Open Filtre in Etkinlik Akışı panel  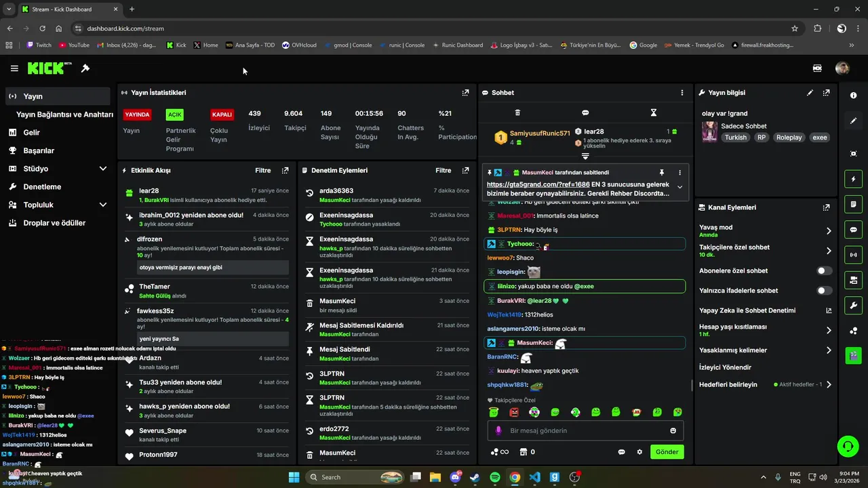coord(262,171)
